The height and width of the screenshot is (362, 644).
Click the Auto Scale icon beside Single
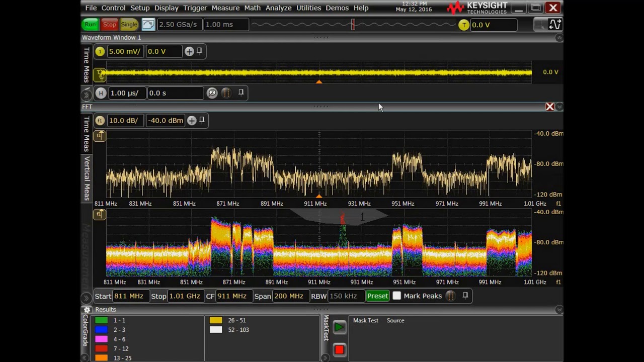tap(148, 24)
